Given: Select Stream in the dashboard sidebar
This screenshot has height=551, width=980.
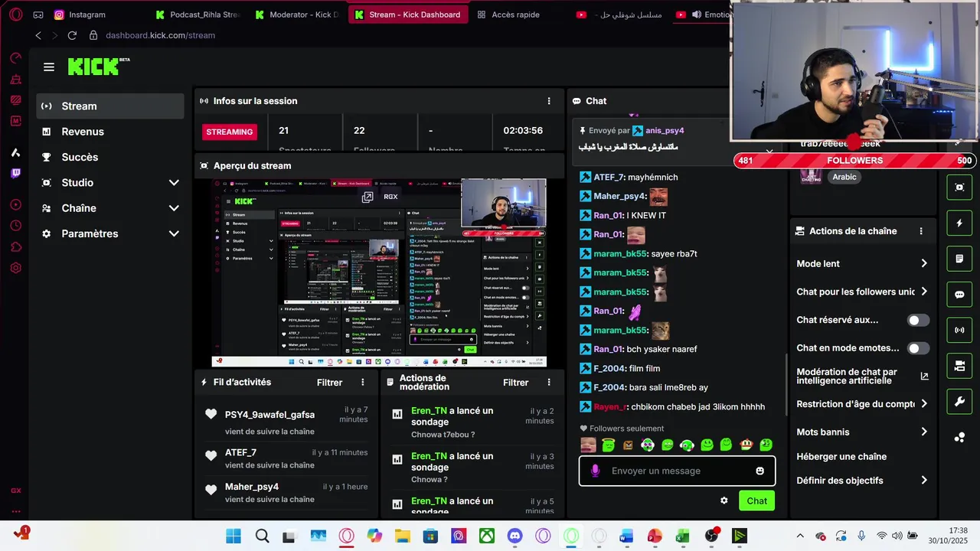Looking at the screenshot, I should (x=110, y=106).
